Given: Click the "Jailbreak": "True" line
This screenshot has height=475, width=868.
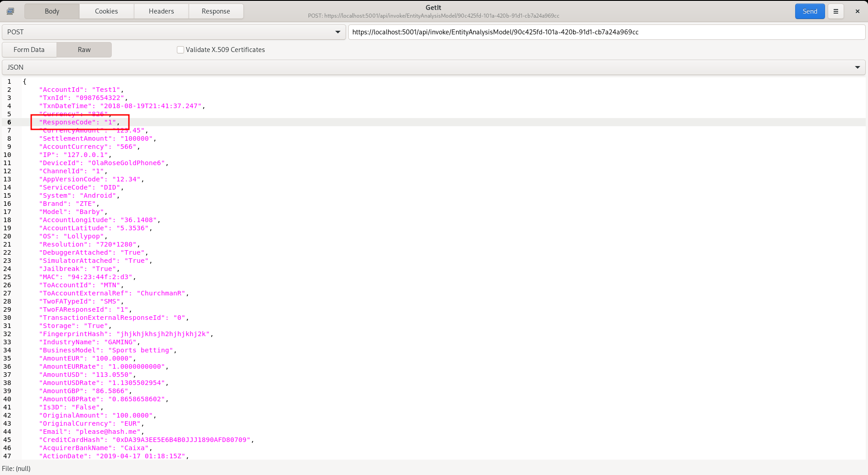Looking at the screenshot, I should point(79,269).
